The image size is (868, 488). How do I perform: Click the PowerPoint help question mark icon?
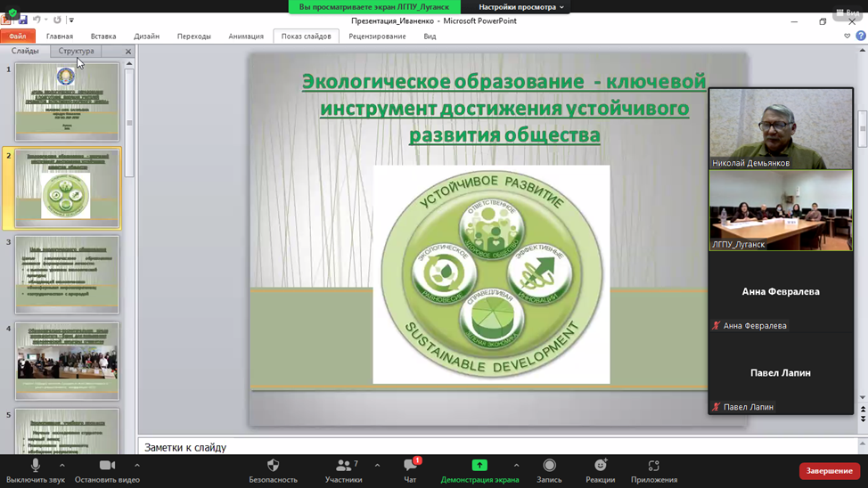tap(861, 37)
